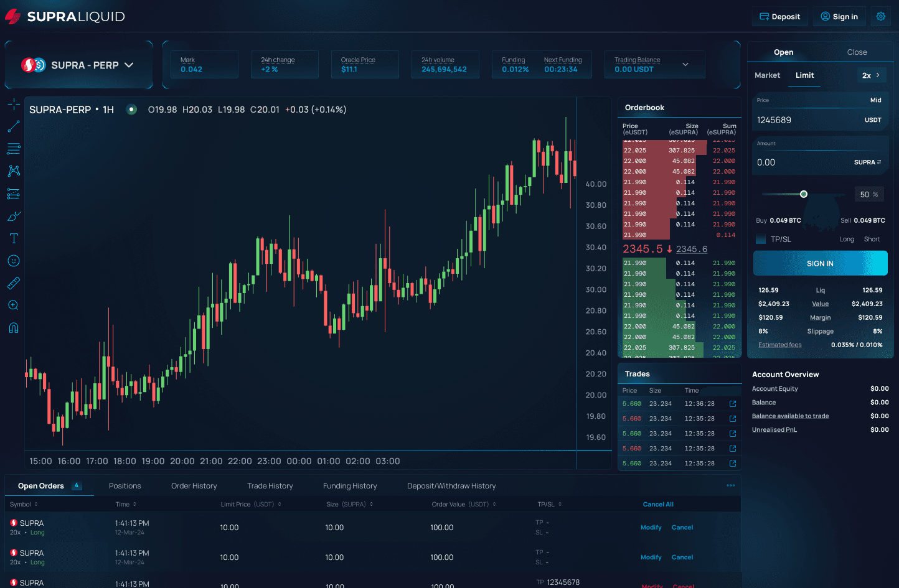Select the text annotation tool
Image resolution: width=899 pixels, height=588 pixels.
(14, 238)
